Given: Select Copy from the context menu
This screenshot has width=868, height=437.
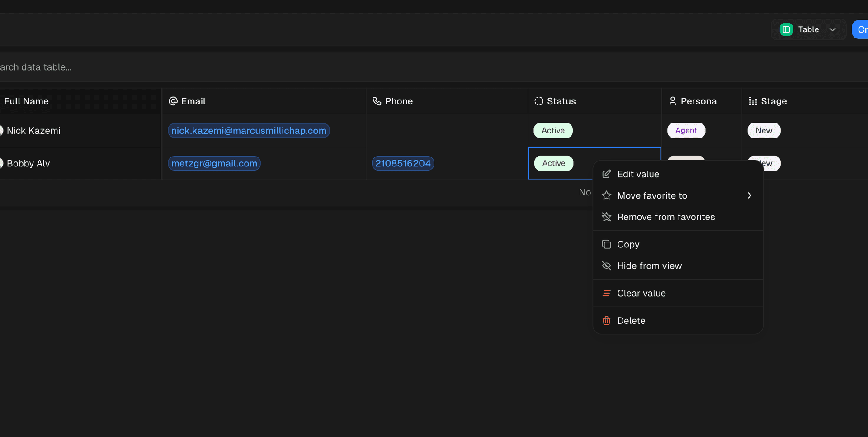Looking at the screenshot, I should (x=628, y=244).
